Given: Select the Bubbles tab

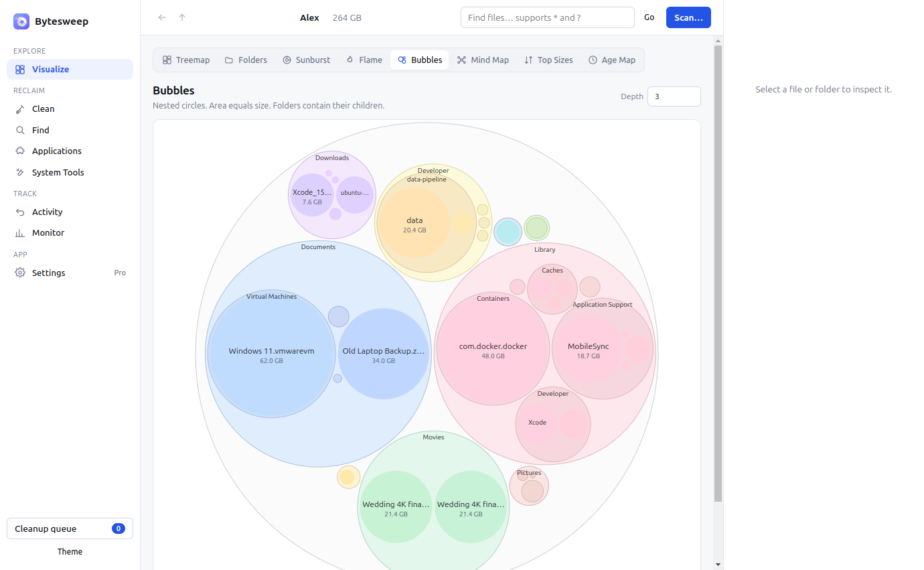Looking at the screenshot, I should point(420,60).
